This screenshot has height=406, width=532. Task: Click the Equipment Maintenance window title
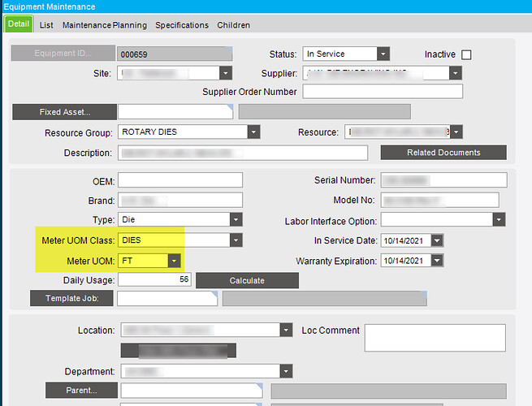[50, 6]
